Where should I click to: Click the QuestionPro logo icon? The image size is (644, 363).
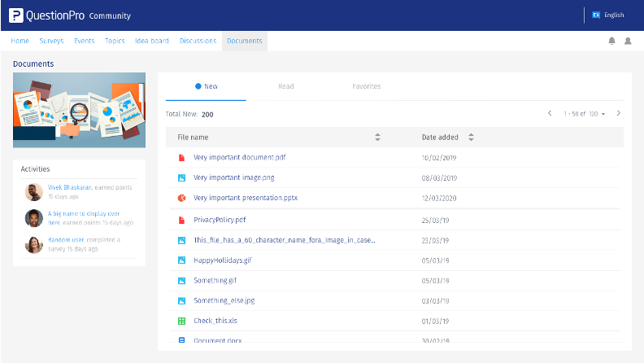pyautogui.click(x=16, y=15)
